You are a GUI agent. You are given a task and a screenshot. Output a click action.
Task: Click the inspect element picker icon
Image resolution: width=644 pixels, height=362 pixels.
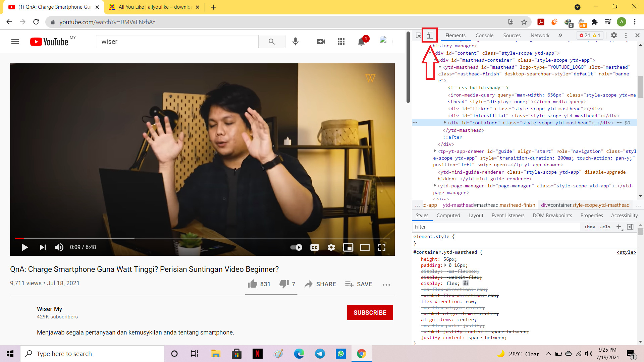point(419,35)
